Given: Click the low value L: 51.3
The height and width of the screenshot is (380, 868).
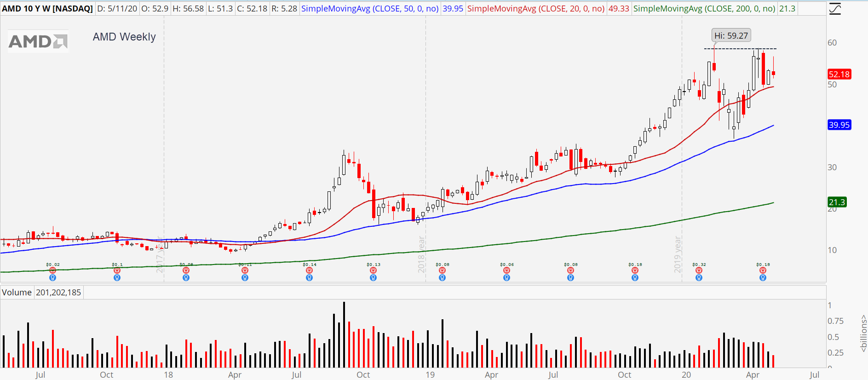Looking at the screenshot, I should pos(220,9).
